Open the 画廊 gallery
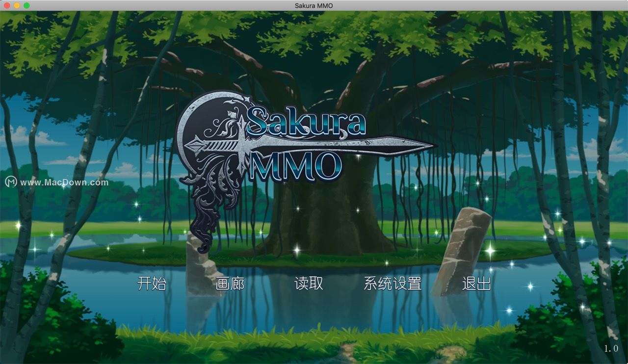Screen dimensions: 628x364 [x=230, y=284]
